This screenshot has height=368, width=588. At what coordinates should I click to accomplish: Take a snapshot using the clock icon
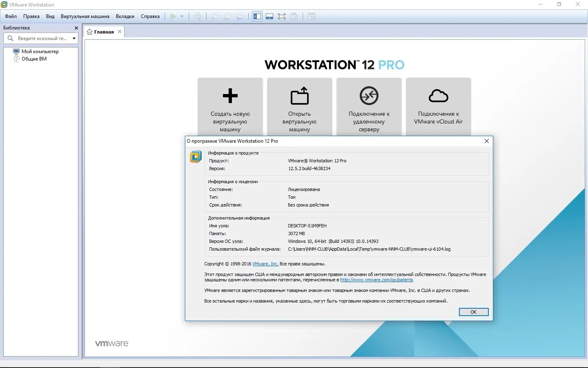pos(214,16)
